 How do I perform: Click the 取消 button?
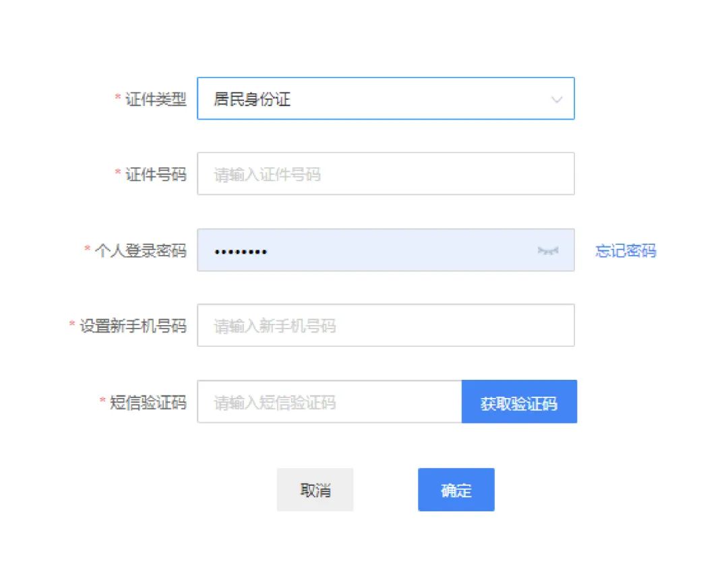click(x=315, y=490)
